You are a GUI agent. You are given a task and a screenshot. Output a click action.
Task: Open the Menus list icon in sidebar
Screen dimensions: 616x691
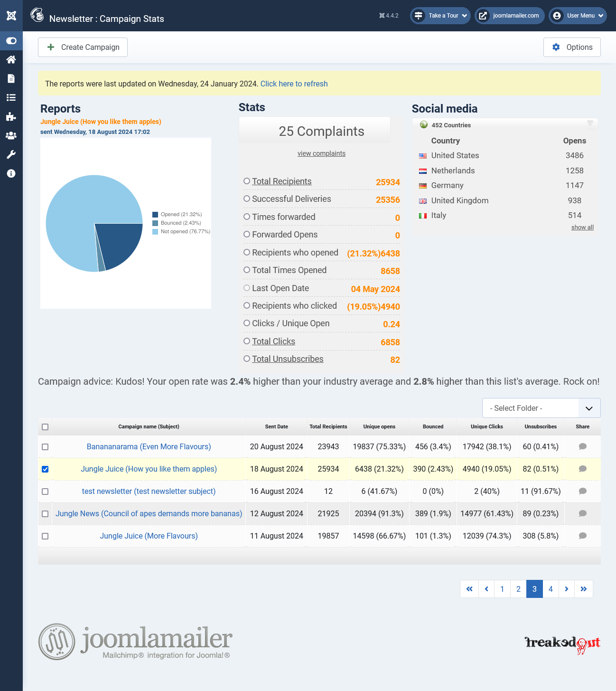(11, 98)
